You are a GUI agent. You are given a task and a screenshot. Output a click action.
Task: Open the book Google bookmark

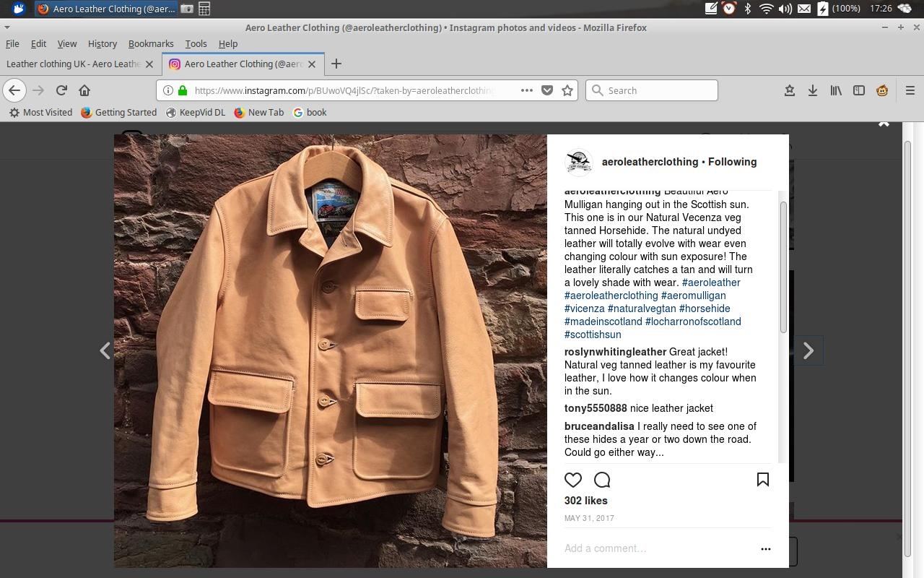(310, 112)
